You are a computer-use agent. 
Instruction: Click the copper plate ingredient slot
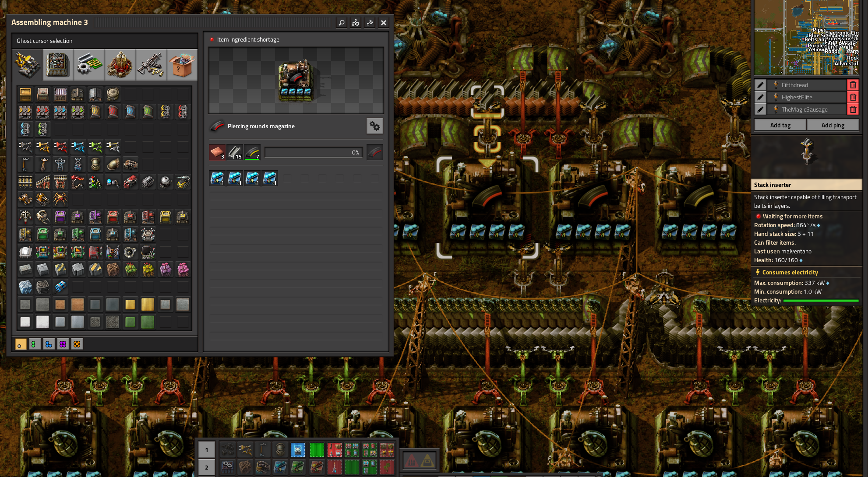click(217, 152)
